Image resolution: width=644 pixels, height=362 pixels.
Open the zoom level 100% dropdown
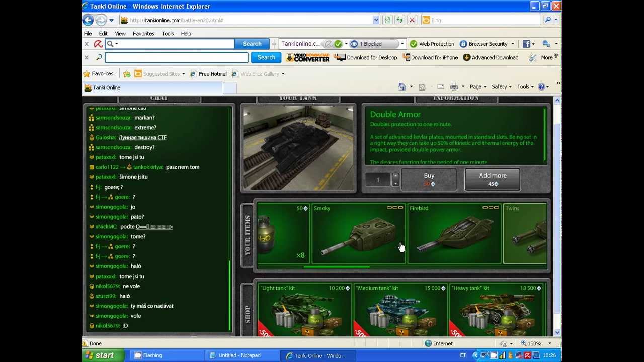[x=549, y=344]
